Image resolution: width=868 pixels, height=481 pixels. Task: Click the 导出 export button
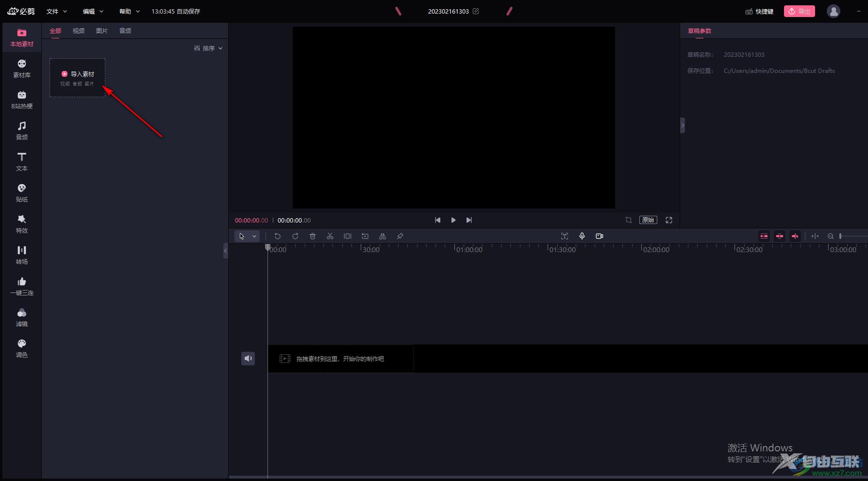[x=799, y=11]
